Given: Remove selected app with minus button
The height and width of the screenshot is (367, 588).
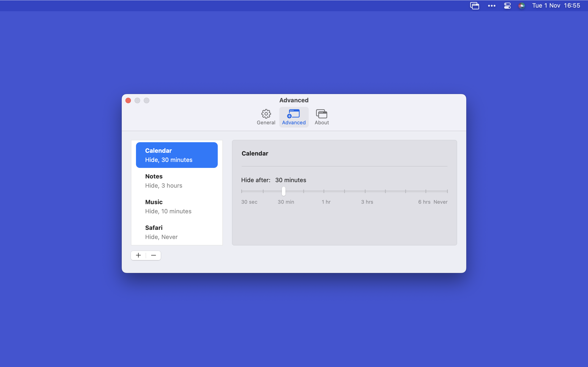Looking at the screenshot, I should pos(153,255).
